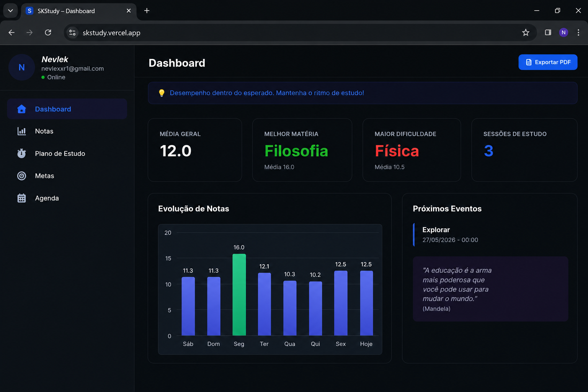Select the SKStudy – Dashboard browser tab

pos(78,11)
